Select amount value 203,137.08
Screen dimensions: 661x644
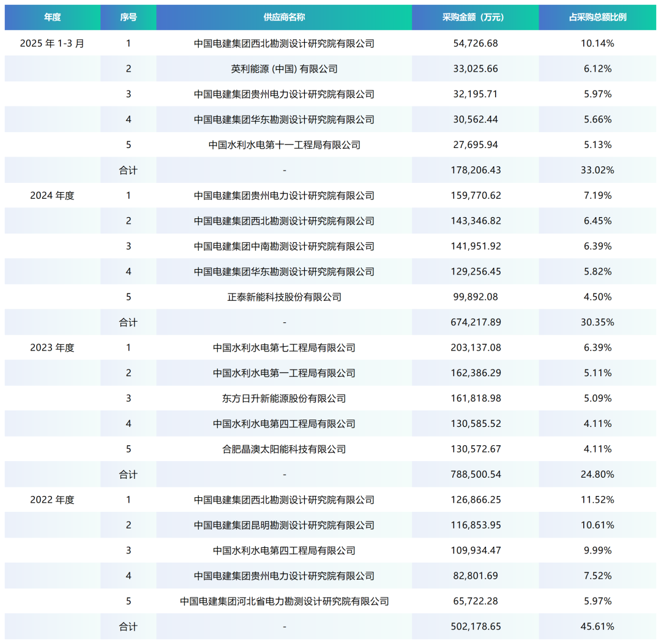tap(476, 347)
